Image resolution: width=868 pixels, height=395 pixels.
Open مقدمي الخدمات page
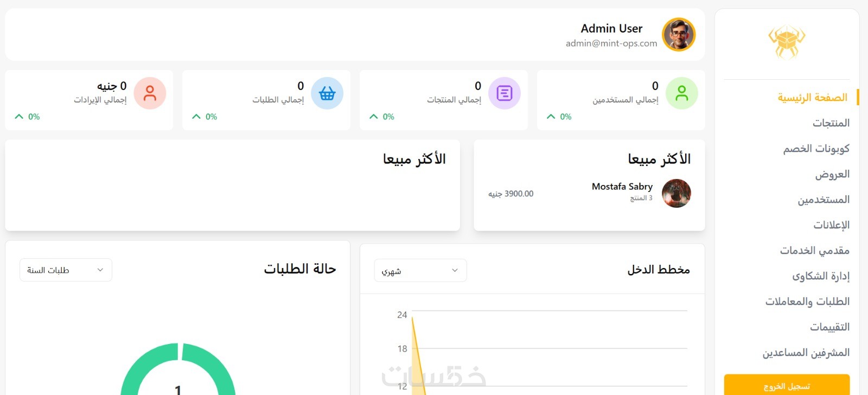[814, 250]
